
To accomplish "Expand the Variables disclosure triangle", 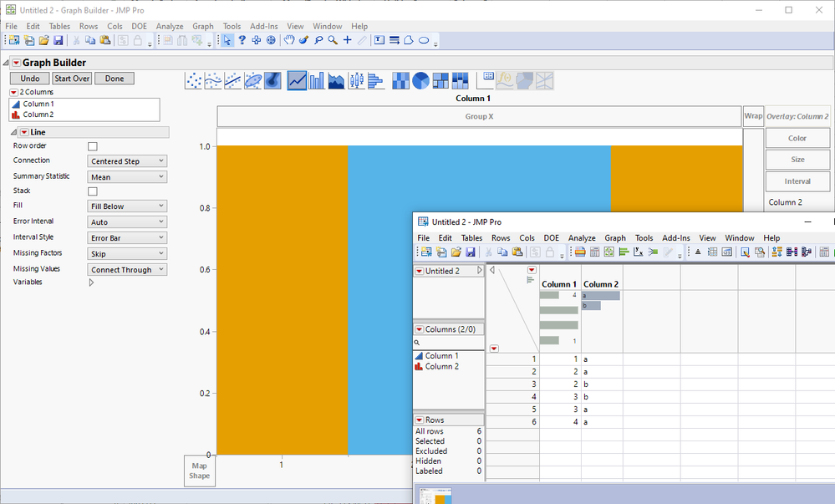I will 91,283.
